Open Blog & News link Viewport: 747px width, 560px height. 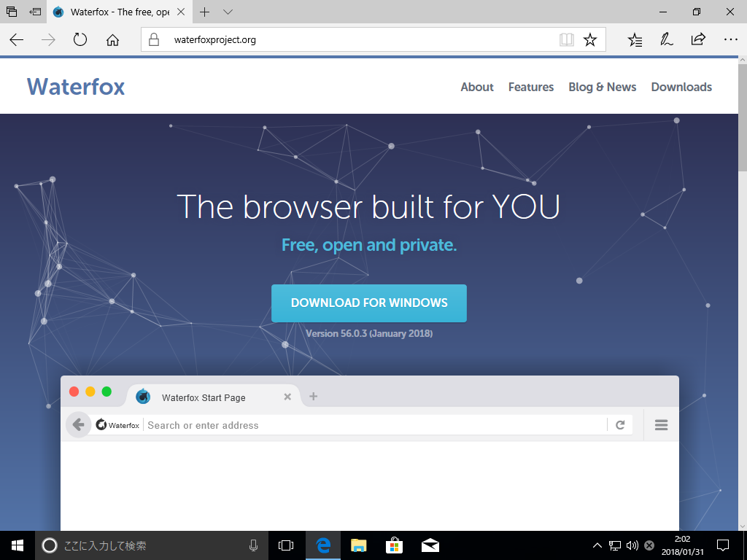click(x=602, y=87)
